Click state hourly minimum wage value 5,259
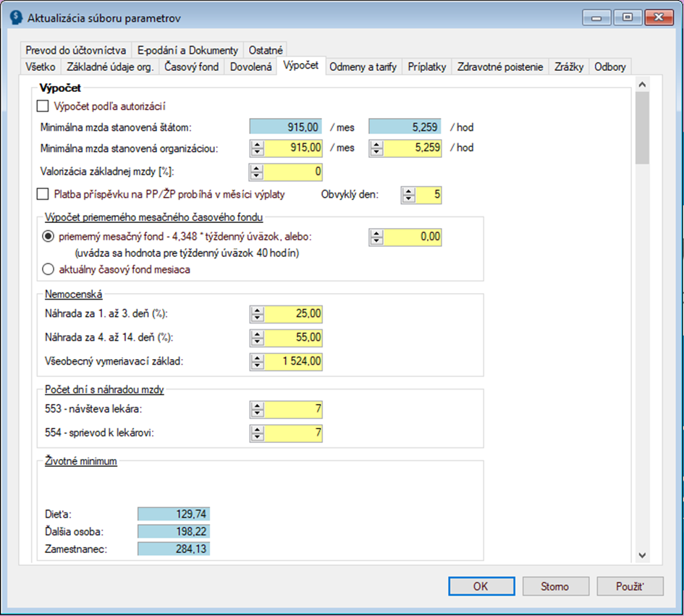The width and height of the screenshot is (684, 616). pos(405,127)
